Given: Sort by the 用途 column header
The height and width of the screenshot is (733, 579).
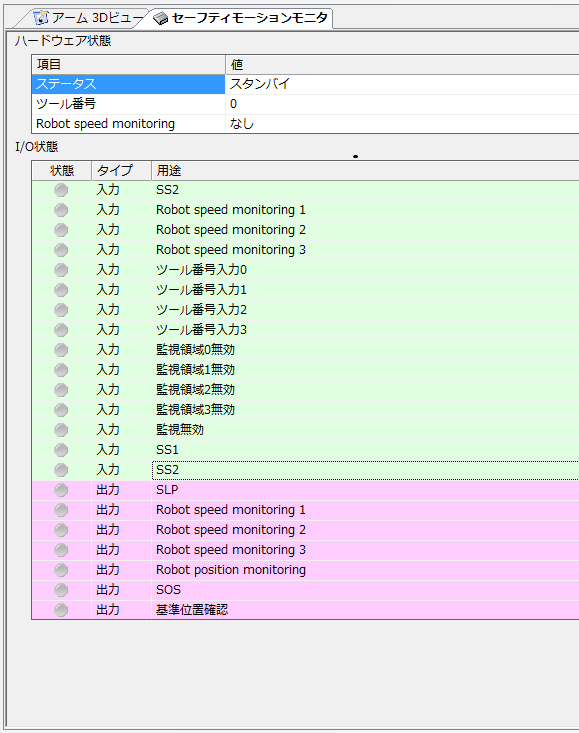Looking at the screenshot, I should [x=365, y=171].
